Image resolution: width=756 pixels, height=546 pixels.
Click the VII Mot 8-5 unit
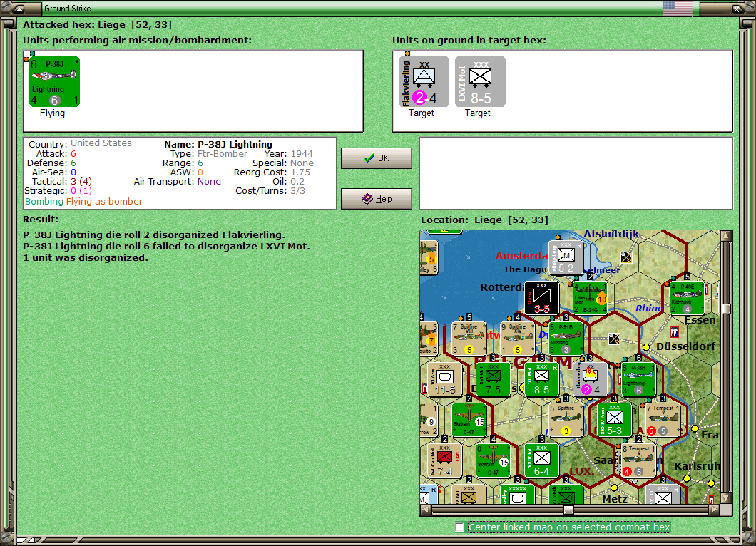pos(541,379)
